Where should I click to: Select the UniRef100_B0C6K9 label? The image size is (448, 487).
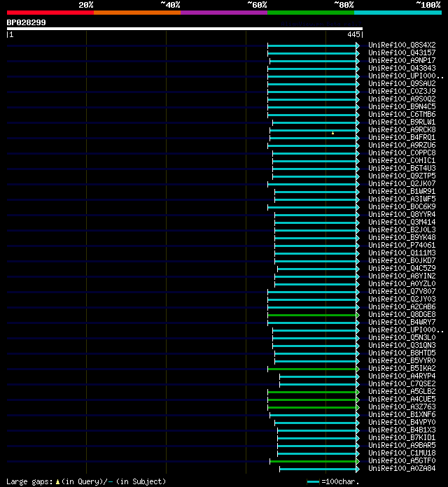[402, 206]
